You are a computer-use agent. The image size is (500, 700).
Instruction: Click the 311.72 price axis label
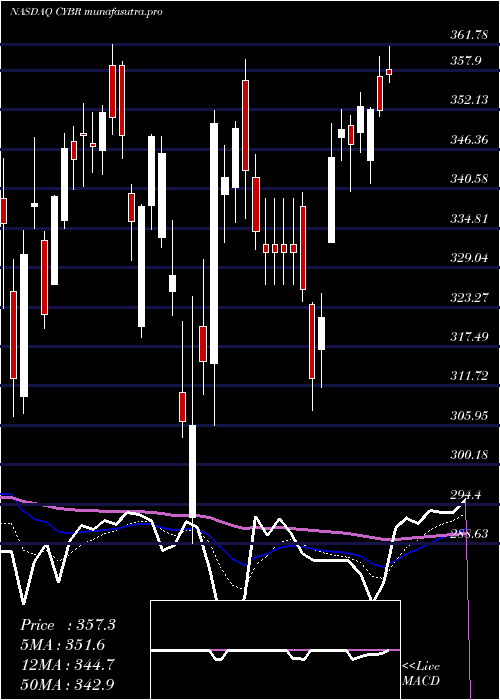coord(469,376)
